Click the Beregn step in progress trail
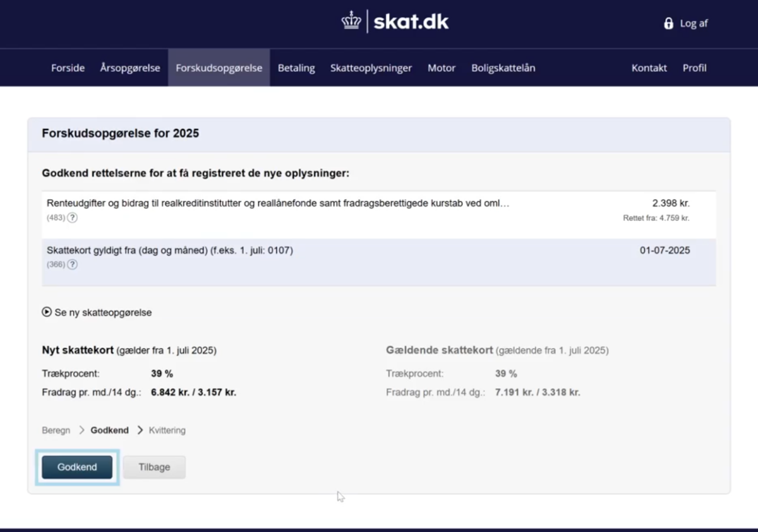Viewport: 758px width, 532px height. click(x=56, y=430)
